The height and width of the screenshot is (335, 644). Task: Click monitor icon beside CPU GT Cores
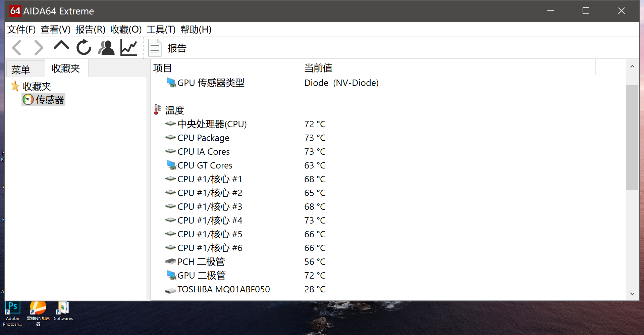(171, 165)
